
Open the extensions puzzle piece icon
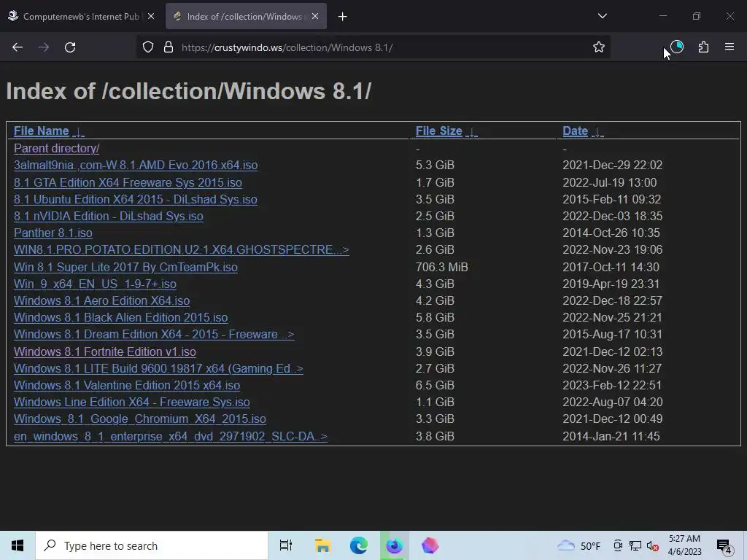[703, 47]
